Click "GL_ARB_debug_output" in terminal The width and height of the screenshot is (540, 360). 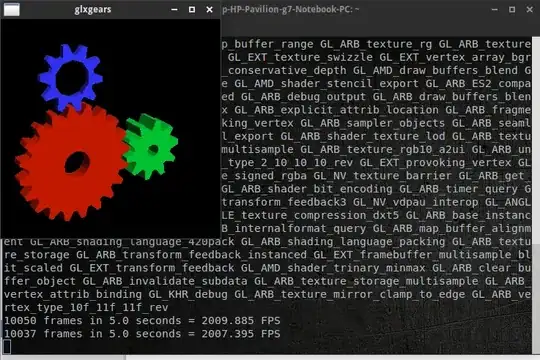[x=303, y=97]
